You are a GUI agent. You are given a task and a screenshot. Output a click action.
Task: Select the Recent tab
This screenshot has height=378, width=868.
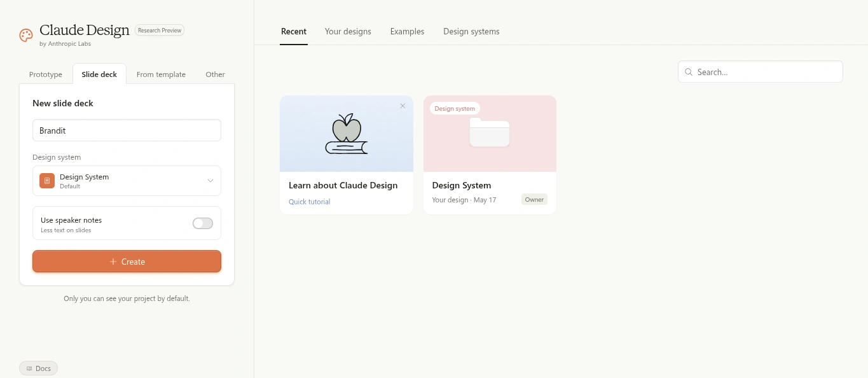click(294, 31)
